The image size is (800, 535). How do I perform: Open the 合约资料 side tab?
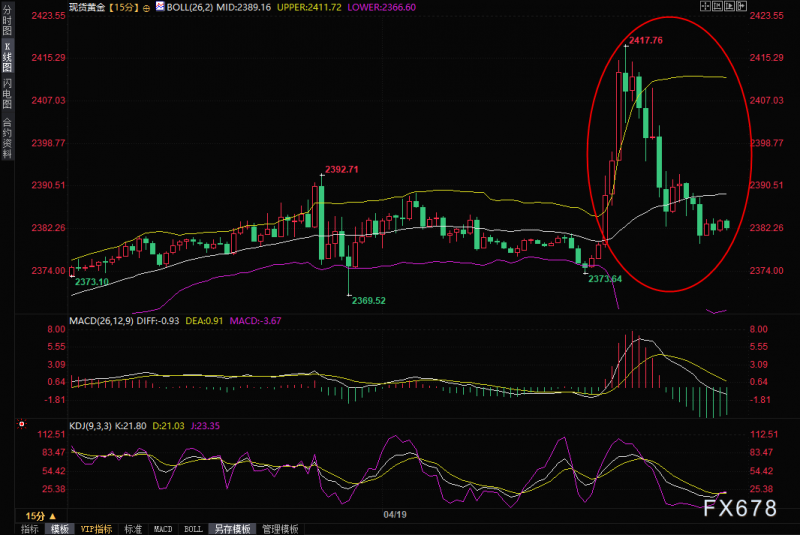point(7,138)
